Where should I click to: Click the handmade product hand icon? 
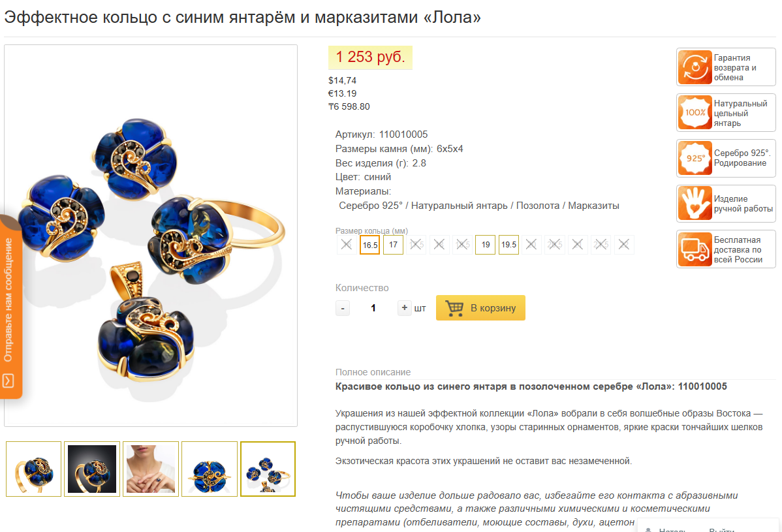695,204
